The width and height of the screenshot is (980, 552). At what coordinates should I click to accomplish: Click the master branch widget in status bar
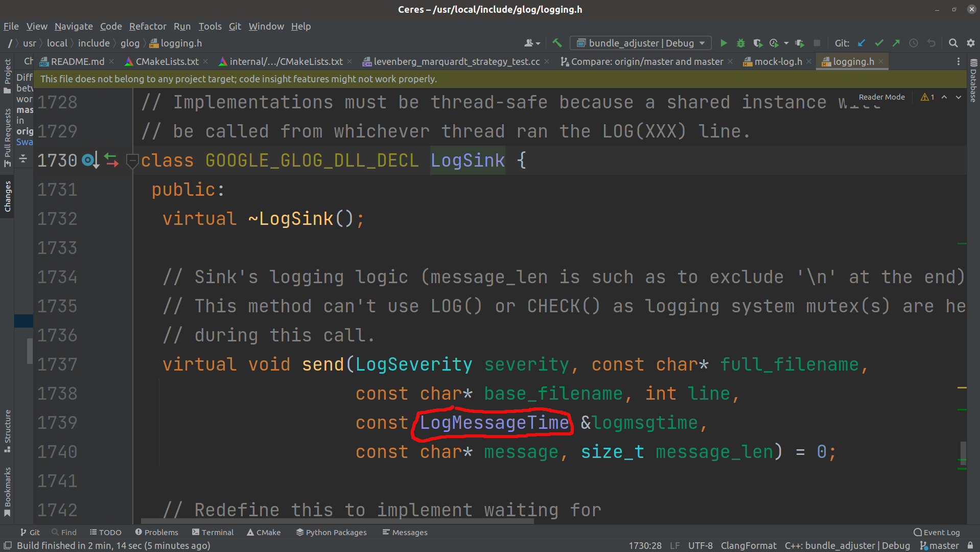coord(939,545)
